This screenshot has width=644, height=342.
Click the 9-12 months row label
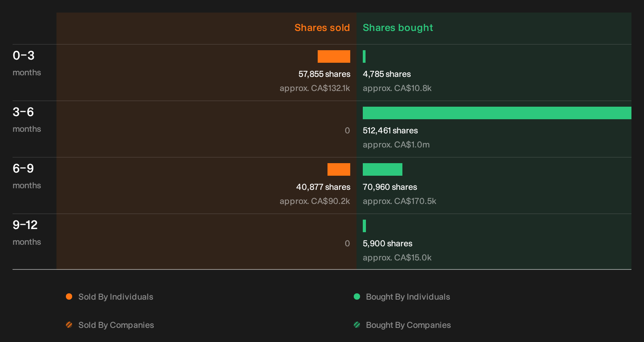coord(27,233)
